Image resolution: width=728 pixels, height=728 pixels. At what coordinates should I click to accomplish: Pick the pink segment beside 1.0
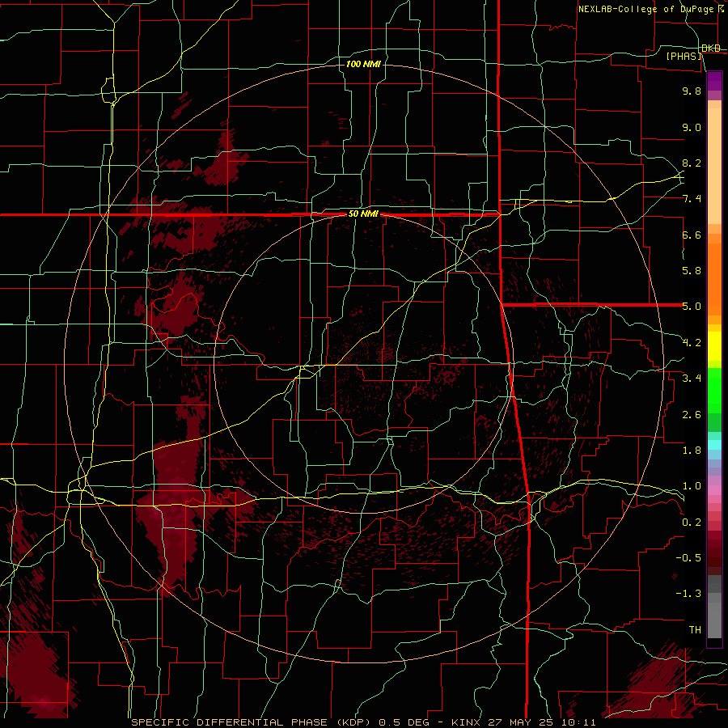[x=714, y=490]
